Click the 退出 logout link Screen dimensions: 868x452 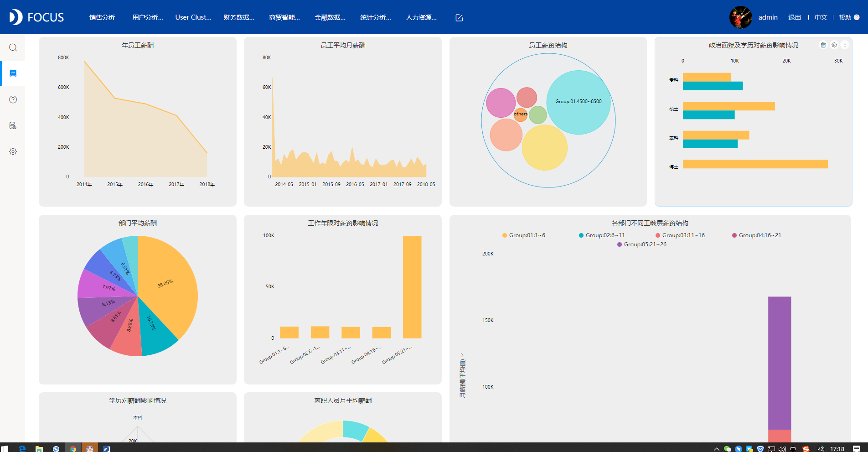tap(795, 17)
